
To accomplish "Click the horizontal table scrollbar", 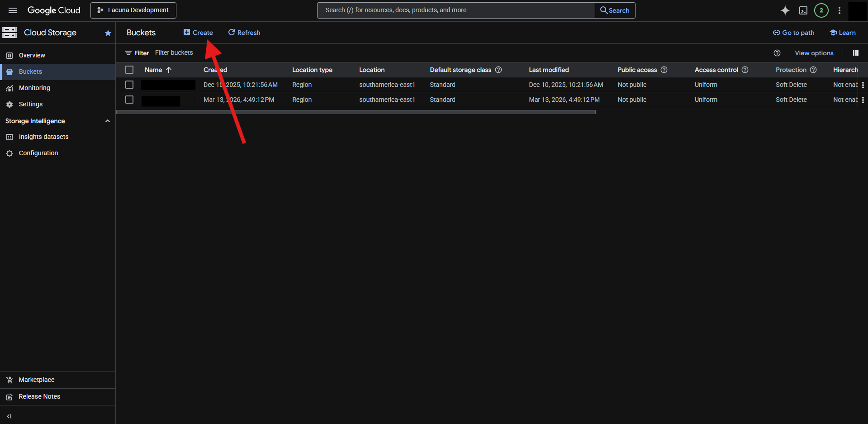I will pos(356,112).
